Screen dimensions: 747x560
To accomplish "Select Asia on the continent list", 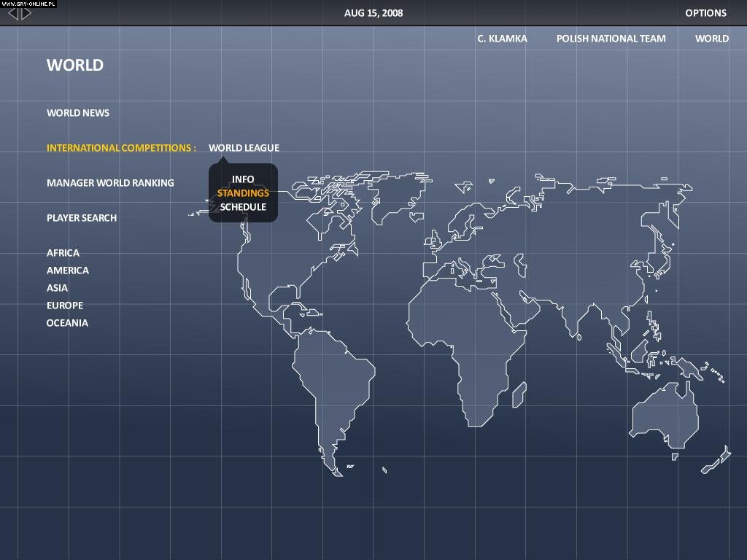I will pyautogui.click(x=57, y=287).
